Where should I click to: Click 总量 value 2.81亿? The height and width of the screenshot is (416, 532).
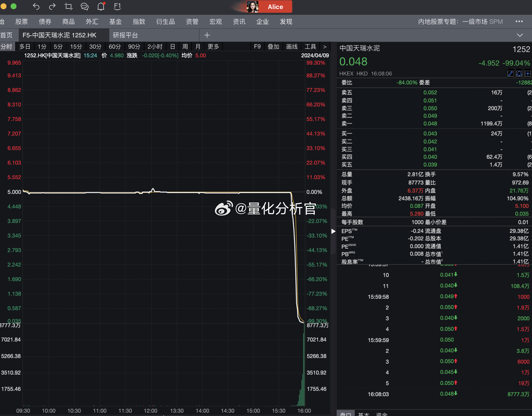tap(415, 174)
